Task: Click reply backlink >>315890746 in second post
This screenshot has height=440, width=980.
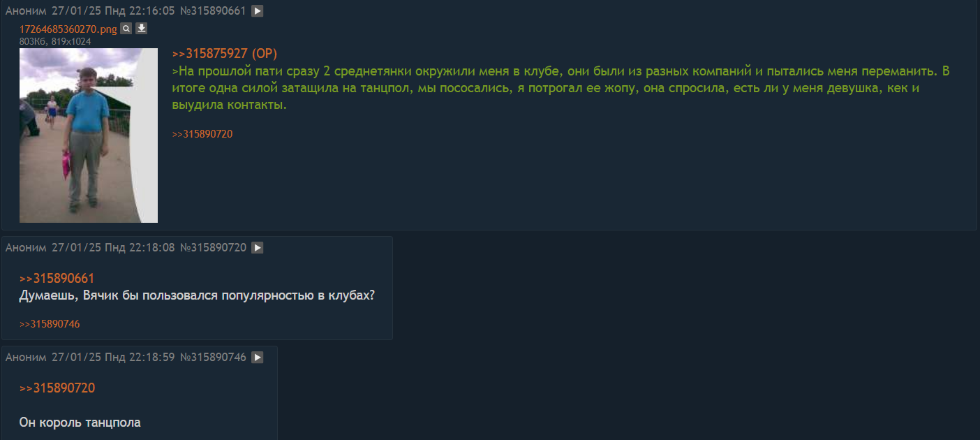Action: pyautogui.click(x=50, y=324)
